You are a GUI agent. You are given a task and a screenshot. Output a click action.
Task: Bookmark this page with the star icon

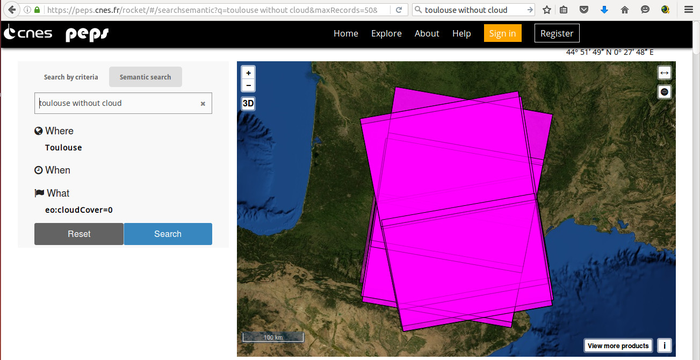click(547, 10)
